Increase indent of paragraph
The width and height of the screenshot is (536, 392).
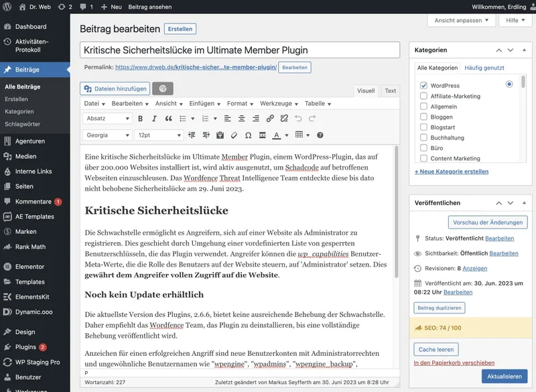(x=206, y=135)
